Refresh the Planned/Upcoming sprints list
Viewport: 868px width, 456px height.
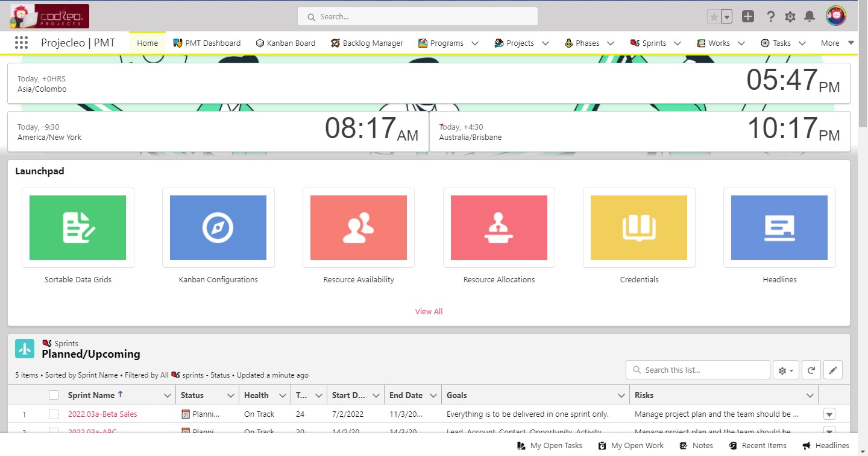pyautogui.click(x=811, y=370)
